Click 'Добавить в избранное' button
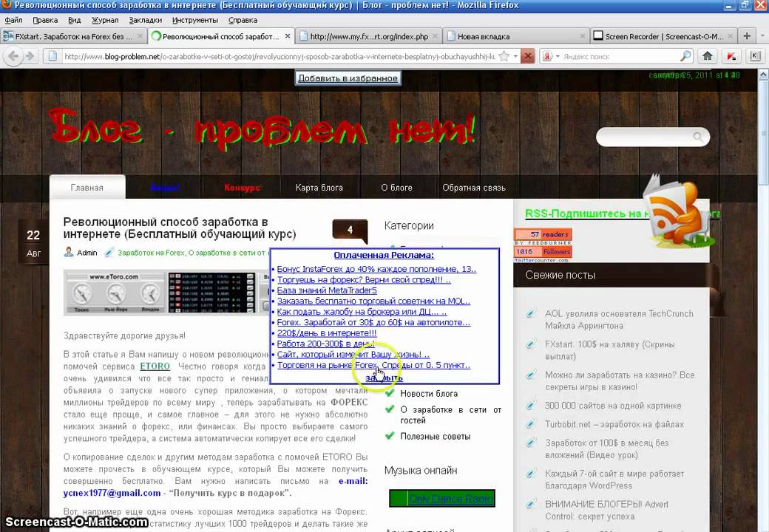The width and height of the screenshot is (769, 532). coord(348,78)
